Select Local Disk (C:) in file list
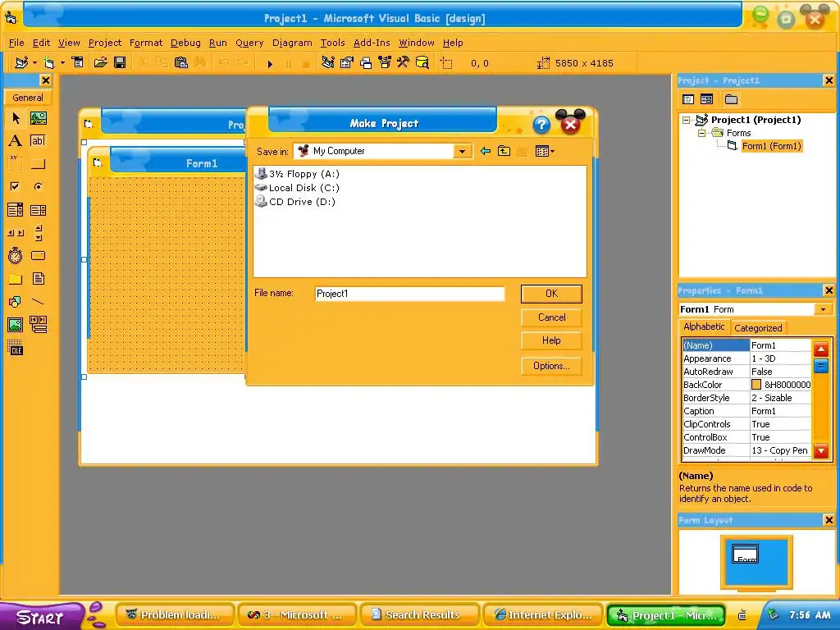This screenshot has height=630, width=840. pos(297,188)
